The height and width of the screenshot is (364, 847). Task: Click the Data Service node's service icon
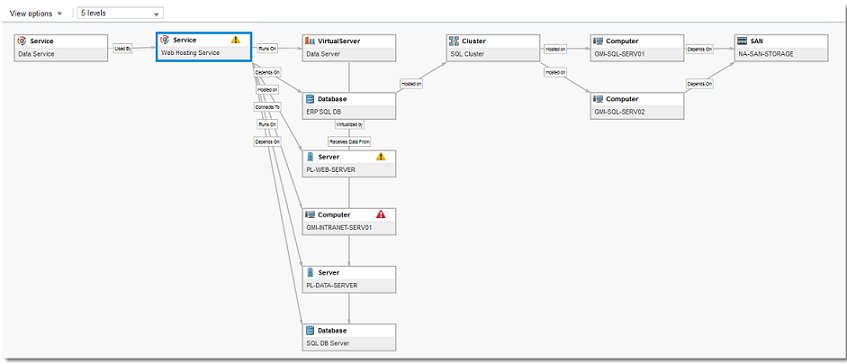[22, 41]
